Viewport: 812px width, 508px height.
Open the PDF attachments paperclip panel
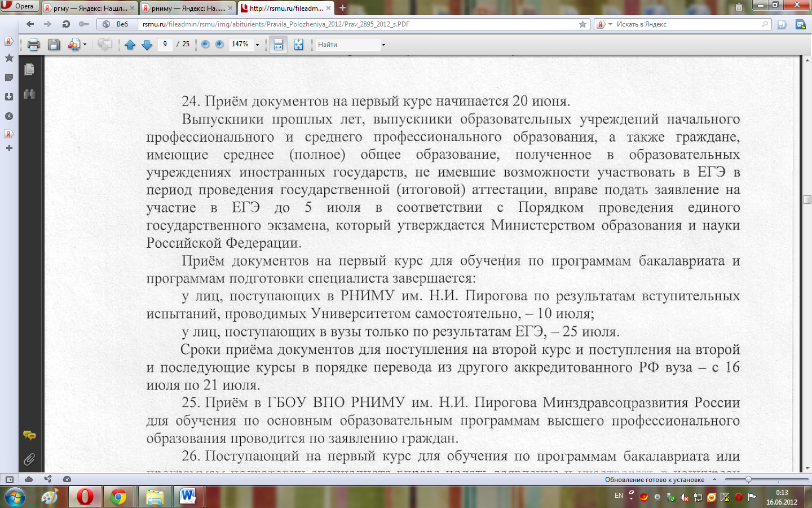click(29, 459)
